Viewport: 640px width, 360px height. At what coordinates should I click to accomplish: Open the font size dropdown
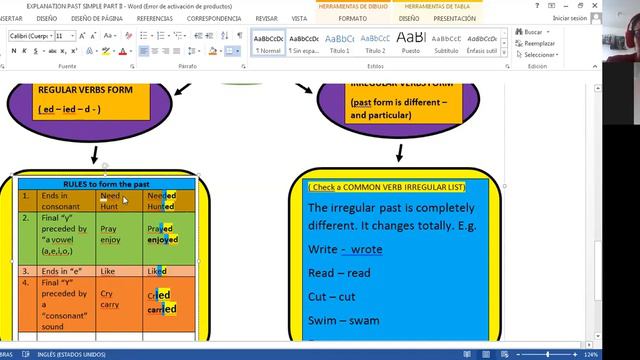tap(73, 36)
